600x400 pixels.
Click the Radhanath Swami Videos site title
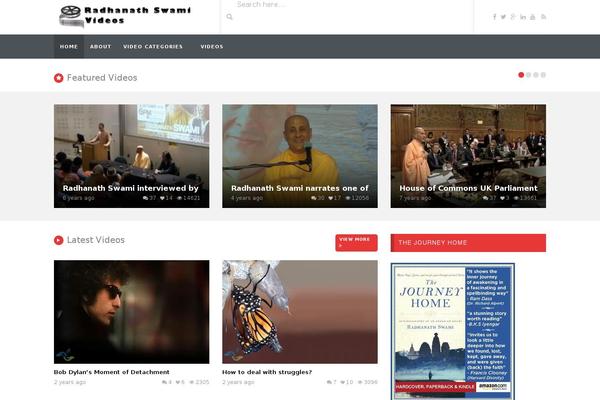(x=137, y=15)
